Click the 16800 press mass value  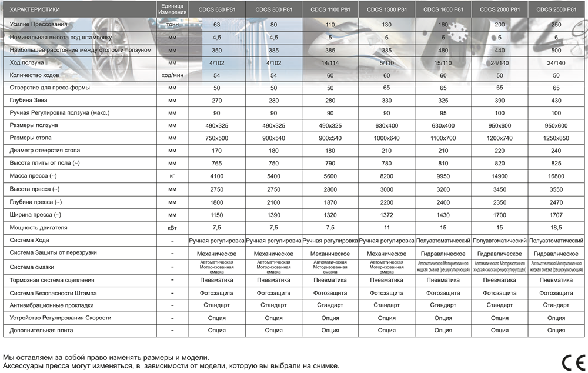click(556, 176)
